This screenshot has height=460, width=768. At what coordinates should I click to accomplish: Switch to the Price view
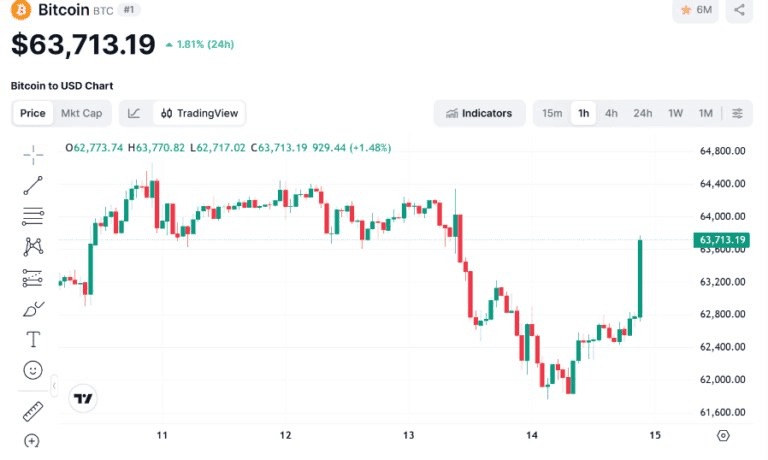click(33, 113)
